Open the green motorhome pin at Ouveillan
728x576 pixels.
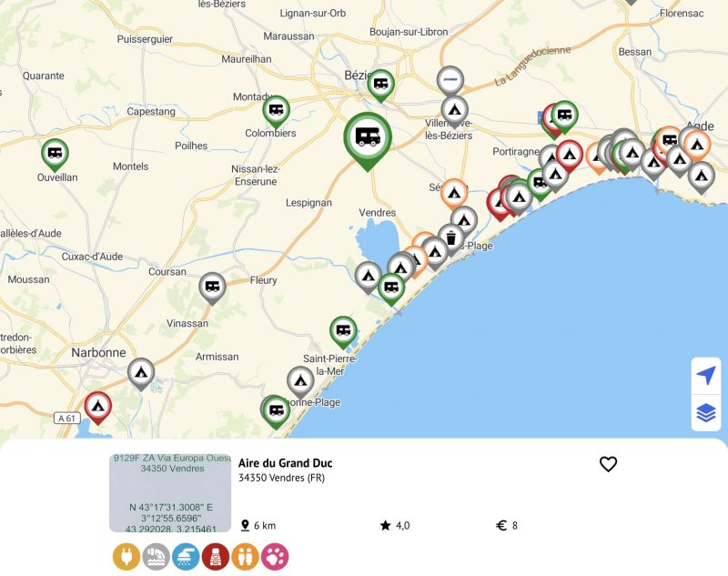(55, 153)
